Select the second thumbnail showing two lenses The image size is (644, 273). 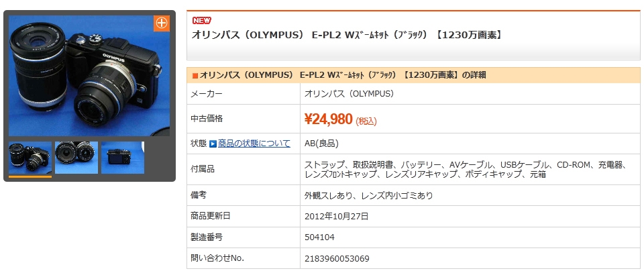click(x=76, y=158)
